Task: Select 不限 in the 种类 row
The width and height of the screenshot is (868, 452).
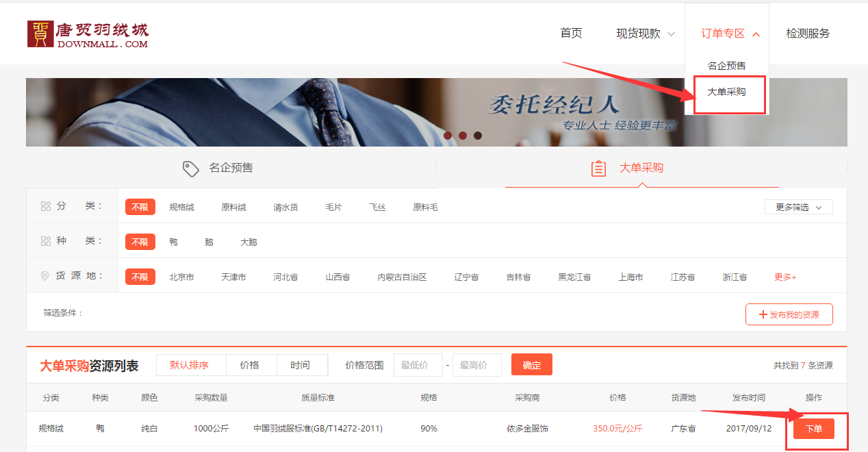Action: click(x=140, y=242)
